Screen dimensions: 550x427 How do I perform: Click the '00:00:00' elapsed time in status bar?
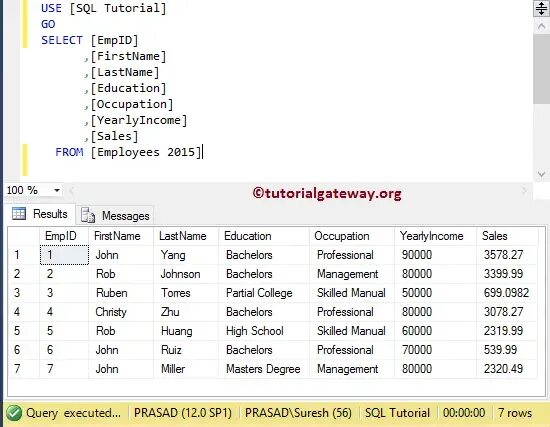[464, 413]
